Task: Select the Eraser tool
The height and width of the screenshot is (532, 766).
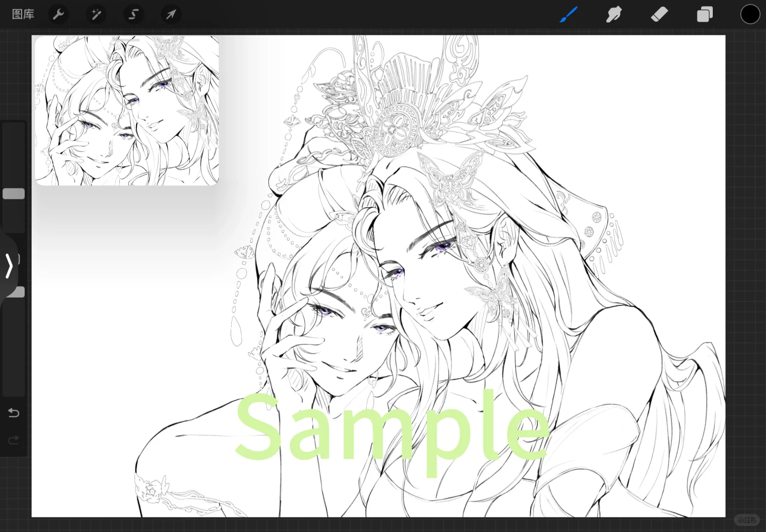Action: pos(659,14)
